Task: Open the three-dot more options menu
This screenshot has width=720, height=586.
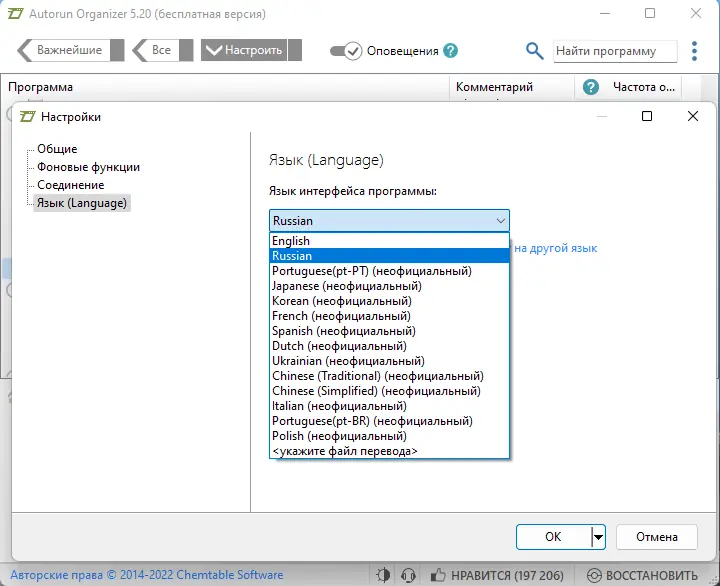Action: click(694, 51)
